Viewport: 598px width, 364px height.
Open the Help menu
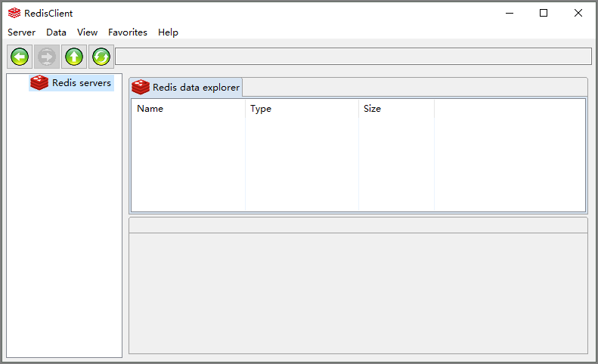(x=168, y=32)
